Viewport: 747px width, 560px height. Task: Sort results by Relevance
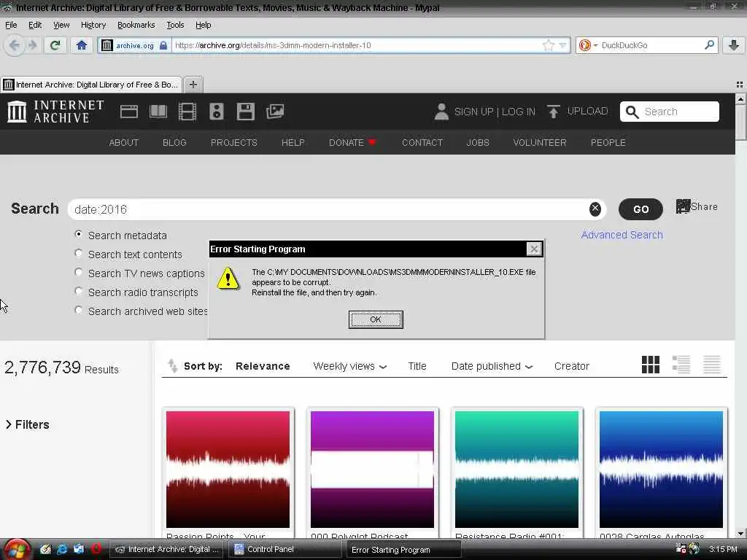pyautogui.click(x=263, y=366)
